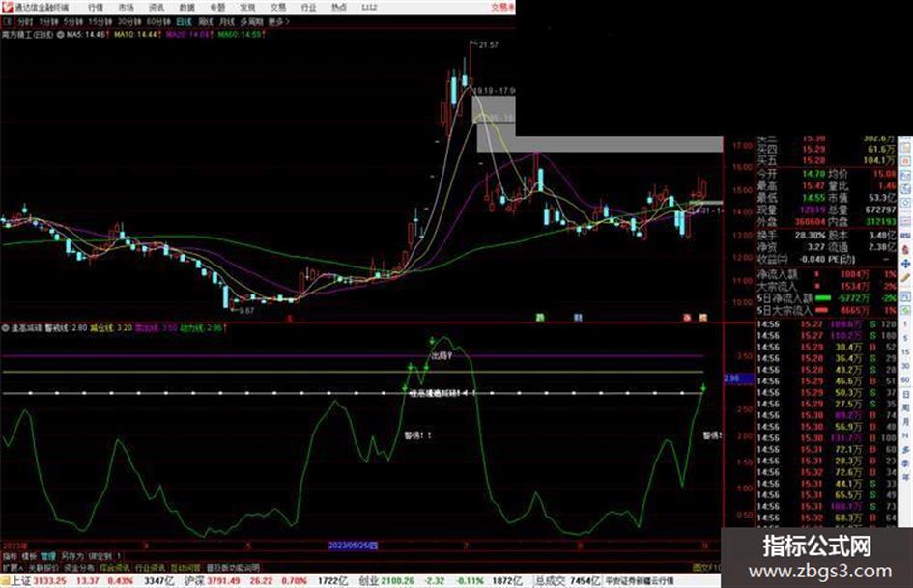Click the Tongdaxin logo icon in title bar
This screenshot has height=588, width=913.
[x=7, y=7]
